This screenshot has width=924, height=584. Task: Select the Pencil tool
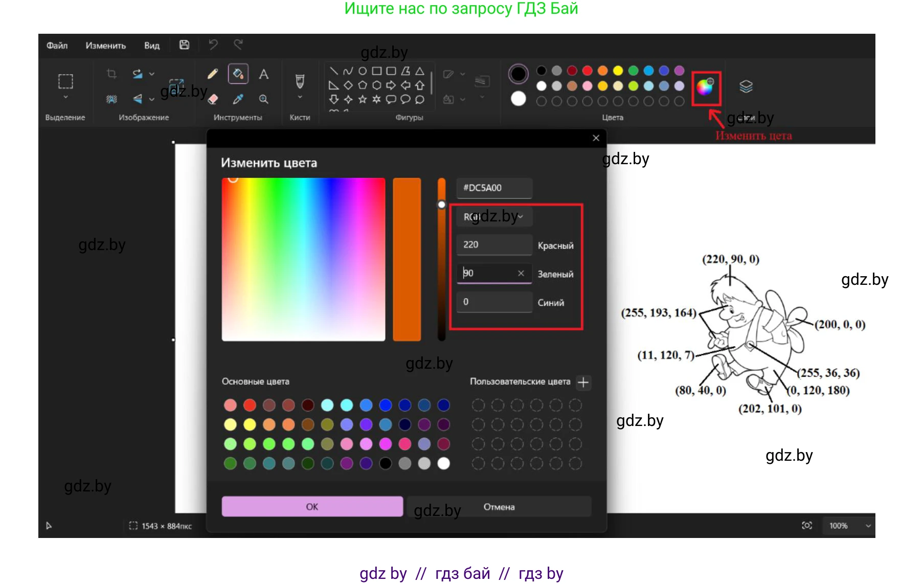click(x=213, y=74)
